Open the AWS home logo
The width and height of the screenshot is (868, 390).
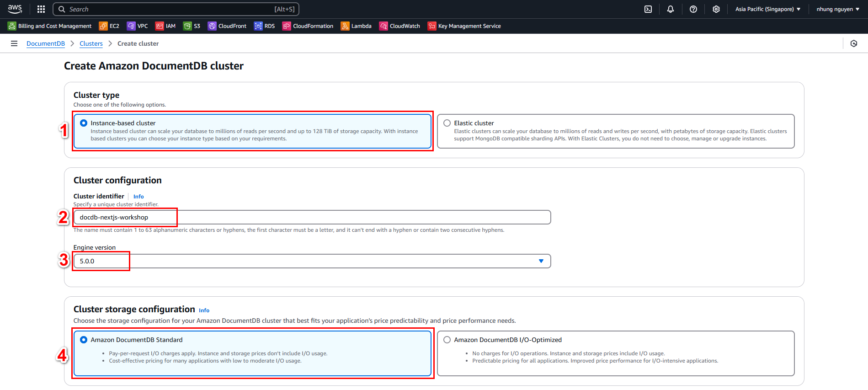coord(15,9)
